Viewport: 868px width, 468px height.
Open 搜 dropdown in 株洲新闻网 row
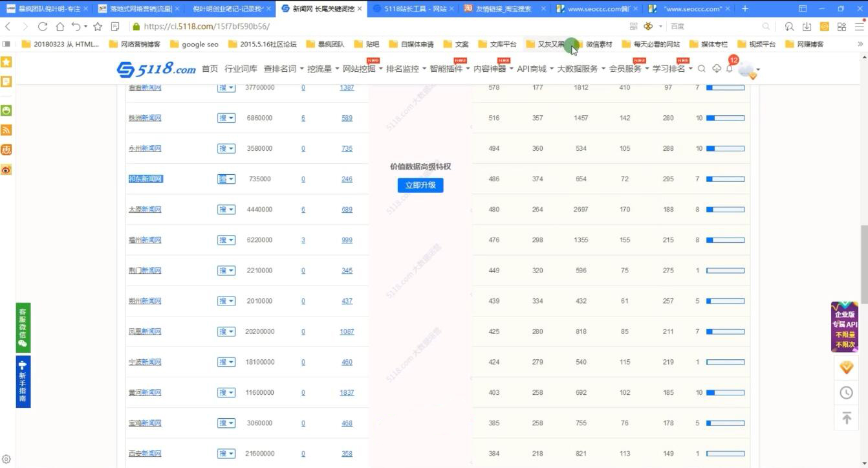click(x=226, y=118)
